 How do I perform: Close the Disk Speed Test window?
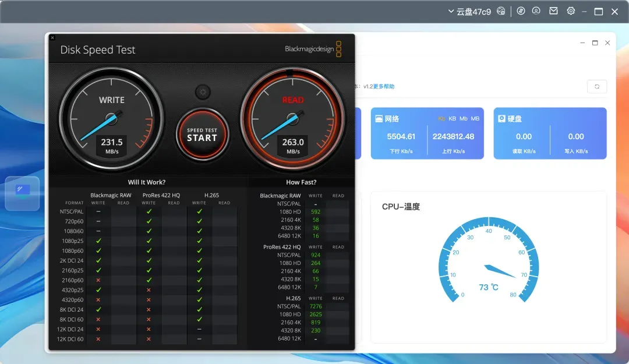coord(52,37)
